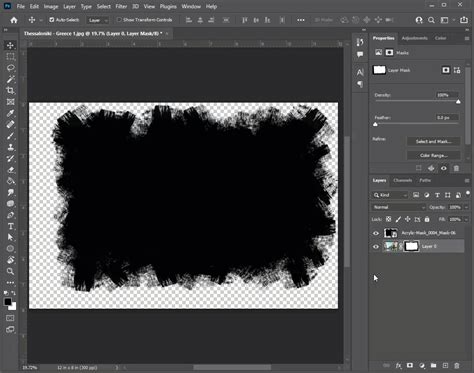
Task: Hide Layer 0 using its eye icon
Action: pos(376,247)
